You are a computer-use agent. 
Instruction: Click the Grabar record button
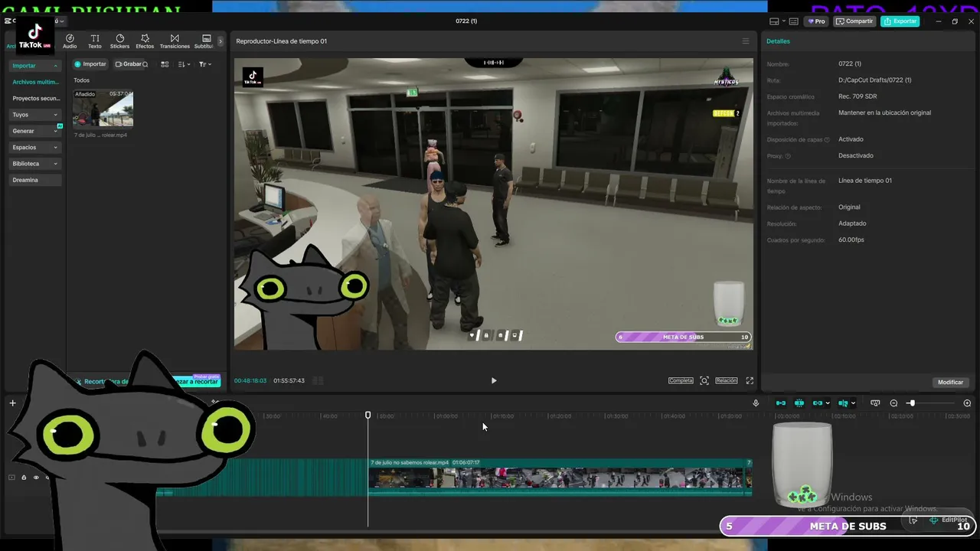click(x=128, y=64)
